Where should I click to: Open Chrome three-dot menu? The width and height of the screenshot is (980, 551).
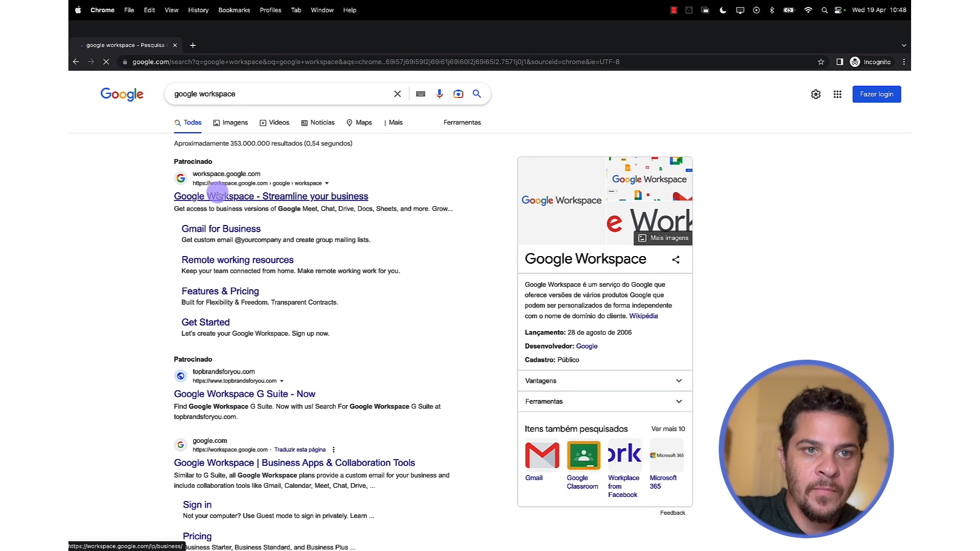(904, 62)
